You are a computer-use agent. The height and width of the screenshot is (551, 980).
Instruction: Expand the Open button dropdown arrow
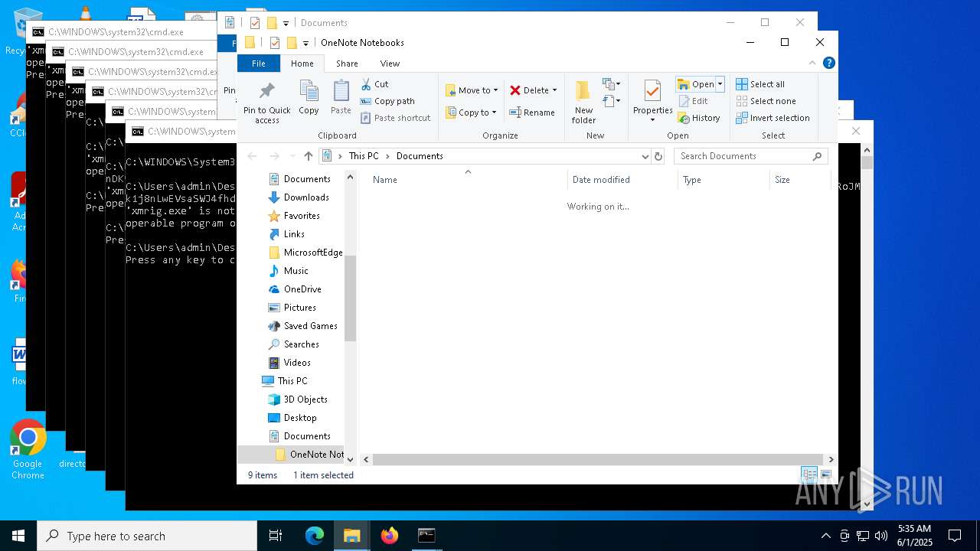point(720,84)
